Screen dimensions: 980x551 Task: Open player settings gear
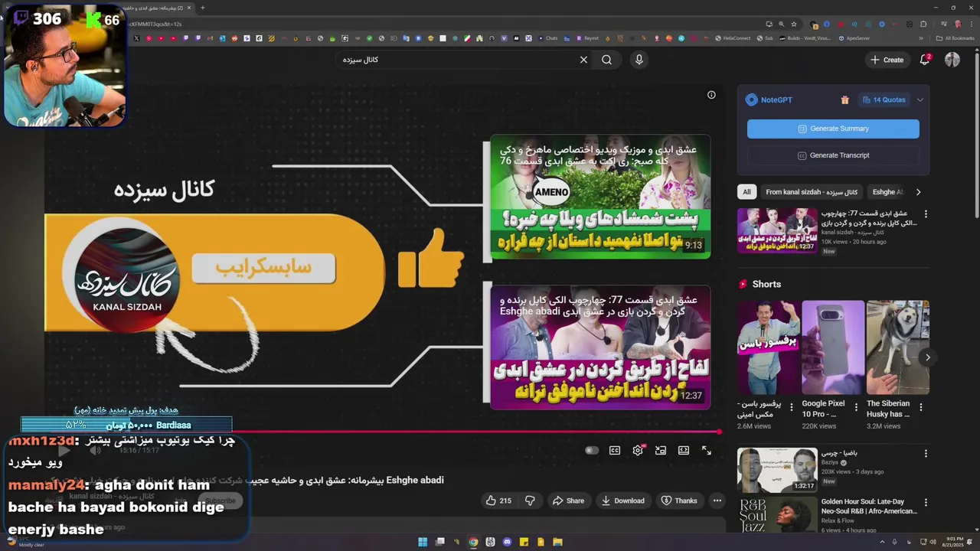pos(638,451)
